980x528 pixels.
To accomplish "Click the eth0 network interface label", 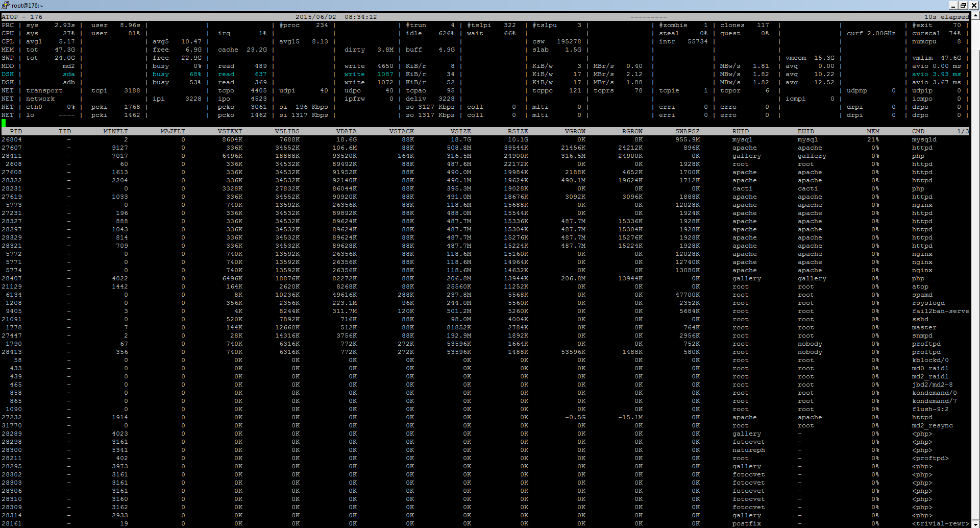I will (34, 107).
